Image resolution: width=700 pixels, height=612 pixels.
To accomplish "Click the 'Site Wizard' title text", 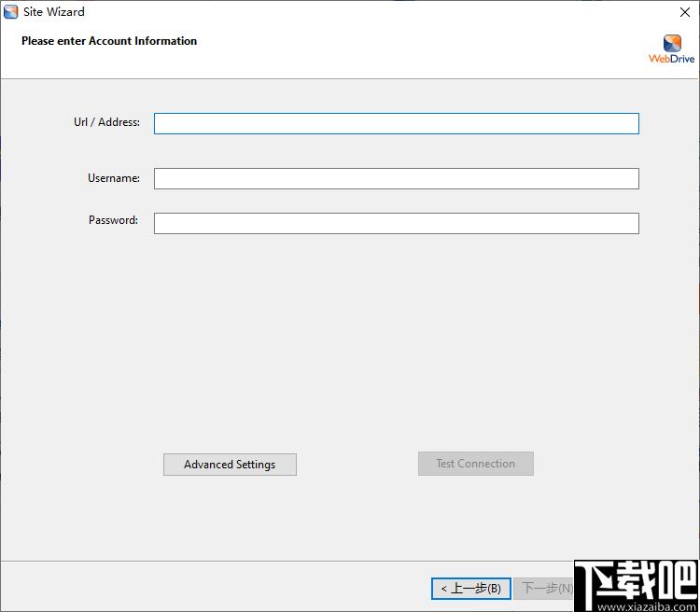I will pos(54,12).
